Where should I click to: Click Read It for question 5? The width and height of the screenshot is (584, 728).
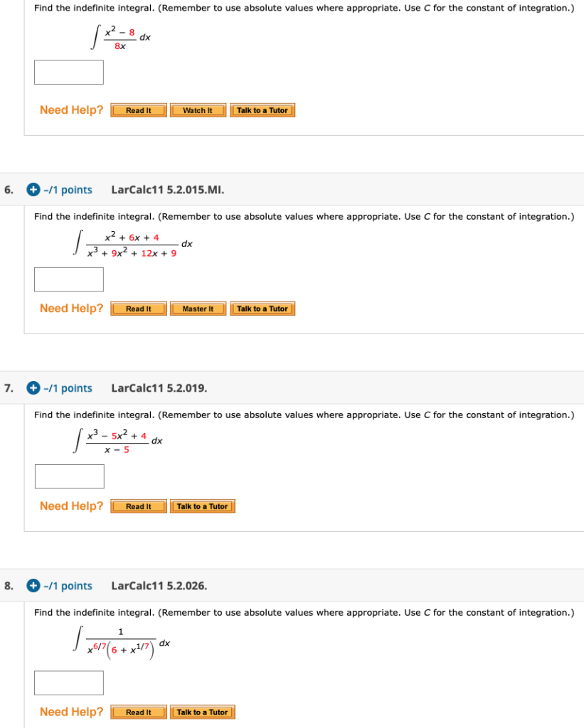point(138,109)
